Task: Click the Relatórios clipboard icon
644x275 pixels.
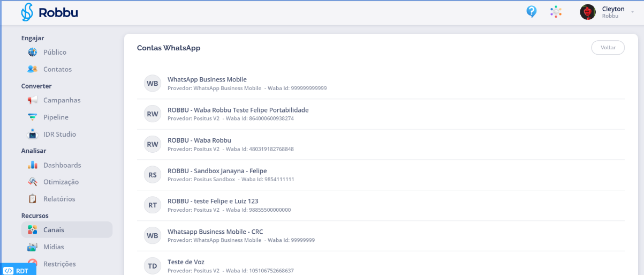Action: [x=33, y=199]
